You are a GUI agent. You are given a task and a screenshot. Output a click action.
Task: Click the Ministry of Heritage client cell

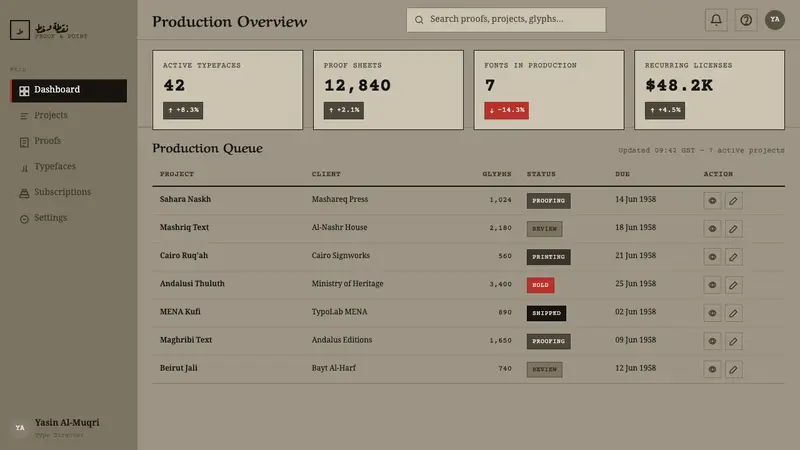pyautogui.click(x=347, y=284)
